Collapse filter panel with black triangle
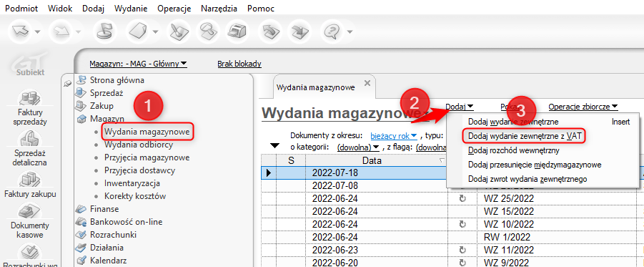This screenshot has width=644, height=267. coord(275,145)
